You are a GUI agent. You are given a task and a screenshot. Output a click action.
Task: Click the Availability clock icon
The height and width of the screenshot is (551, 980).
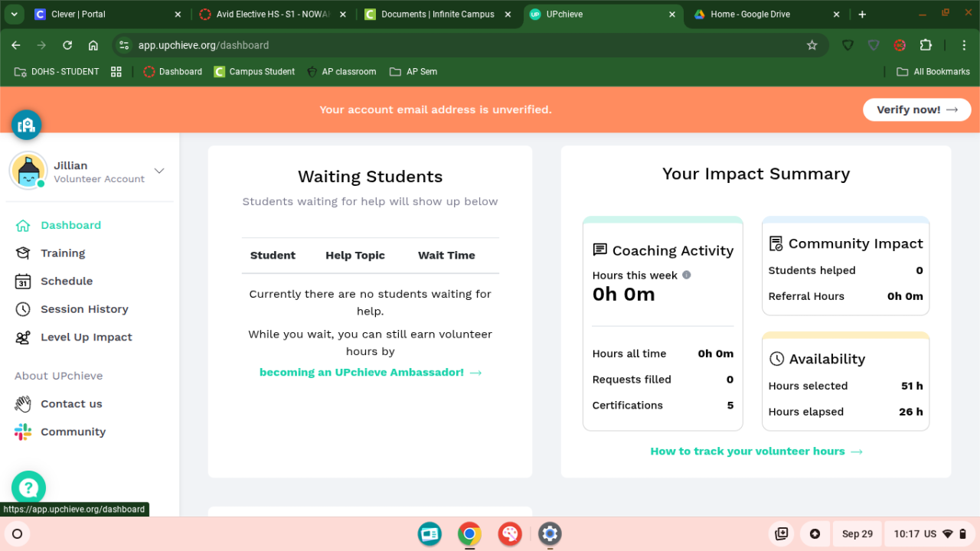[777, 359]
